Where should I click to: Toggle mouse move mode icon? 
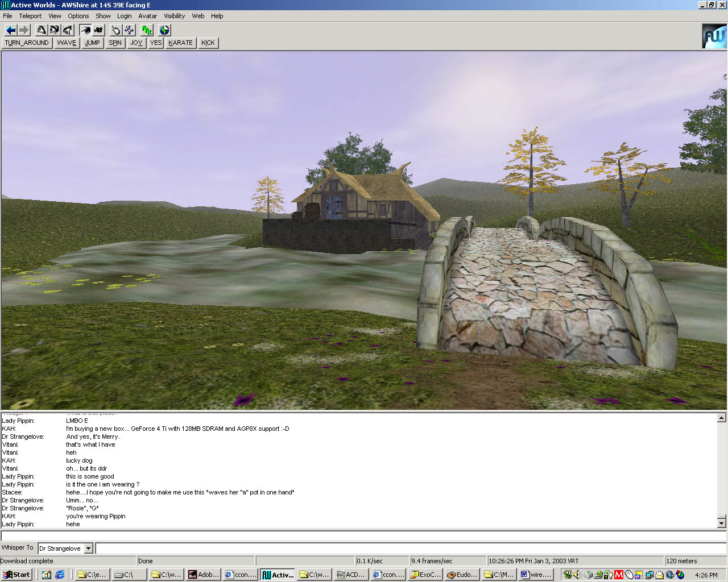(116, 30)
